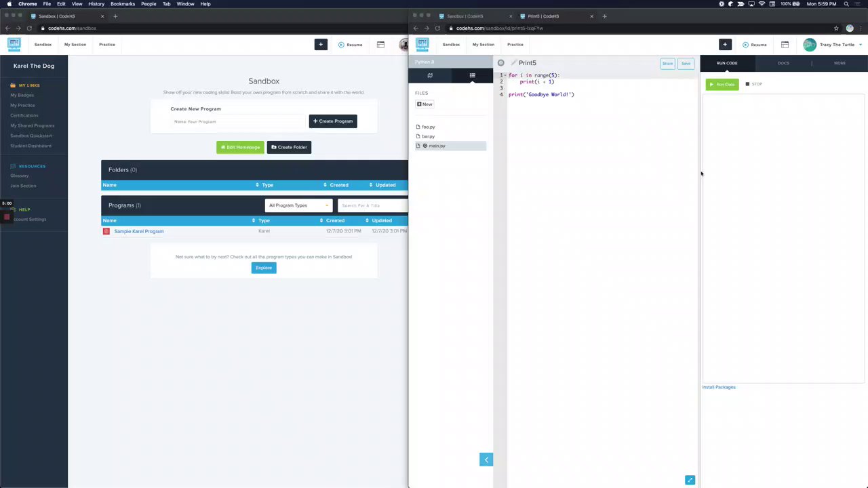
Task: Open the History menu in macOS menu bar
Action: click(96, 4)
